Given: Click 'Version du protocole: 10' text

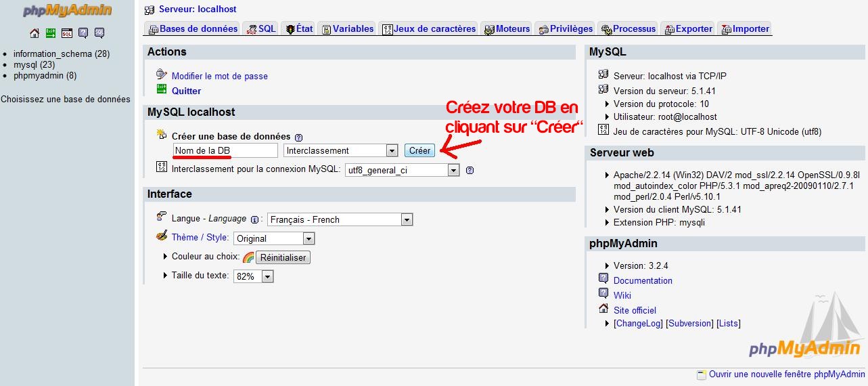Looking at the screenshot, I should pyautogui.click(x=661, y=104).
